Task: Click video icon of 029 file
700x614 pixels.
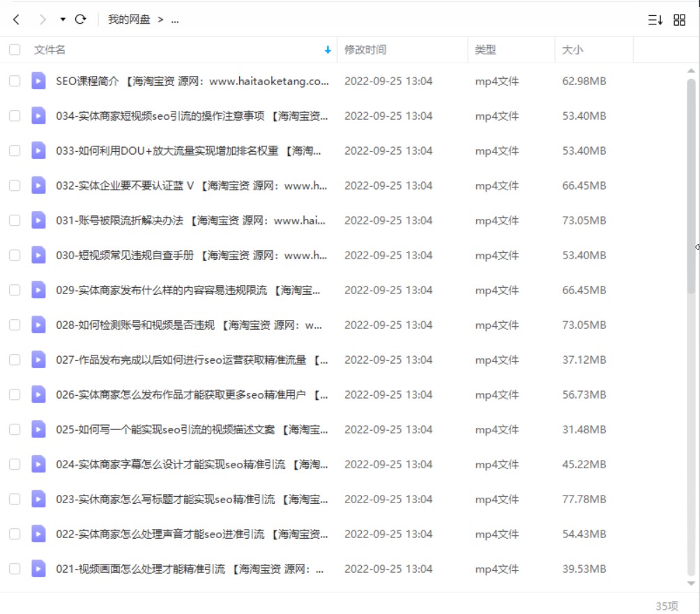Action: 38,290
